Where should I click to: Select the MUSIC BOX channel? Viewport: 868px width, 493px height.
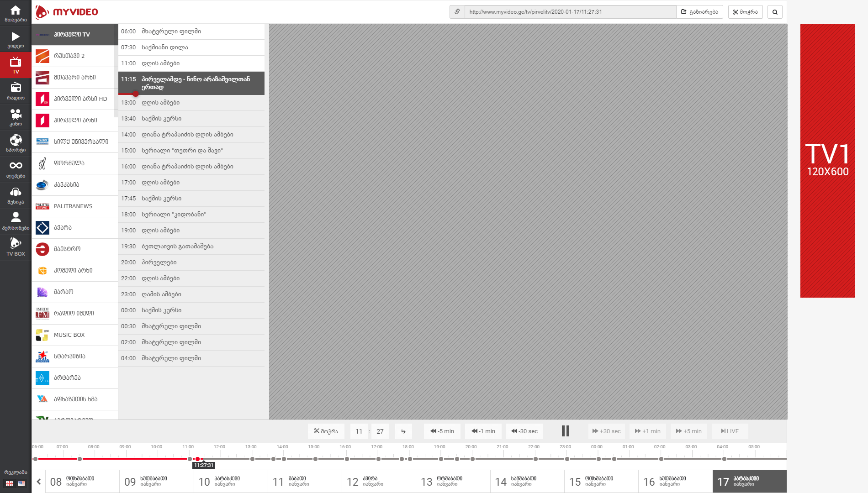click(74, 335)
